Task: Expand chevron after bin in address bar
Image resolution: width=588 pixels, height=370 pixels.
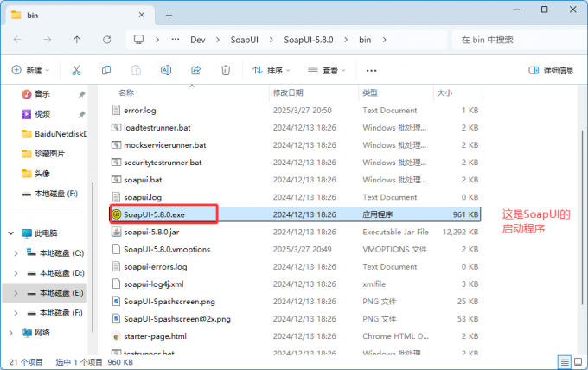Action: (385, 40)
